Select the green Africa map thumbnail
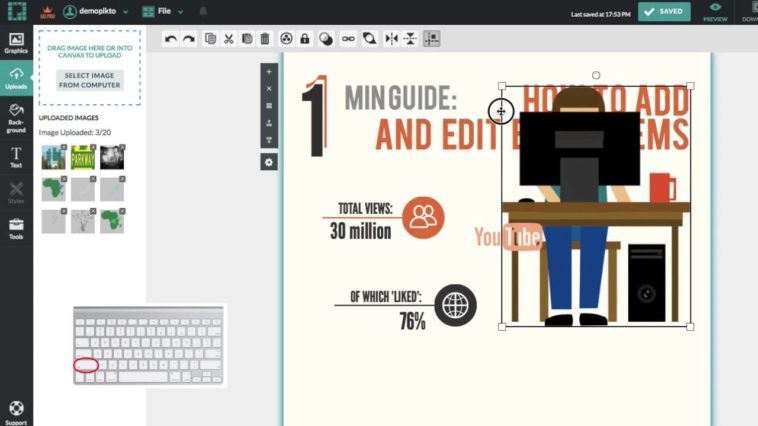This screenshot has width=758, height=426. coord(53,190)
